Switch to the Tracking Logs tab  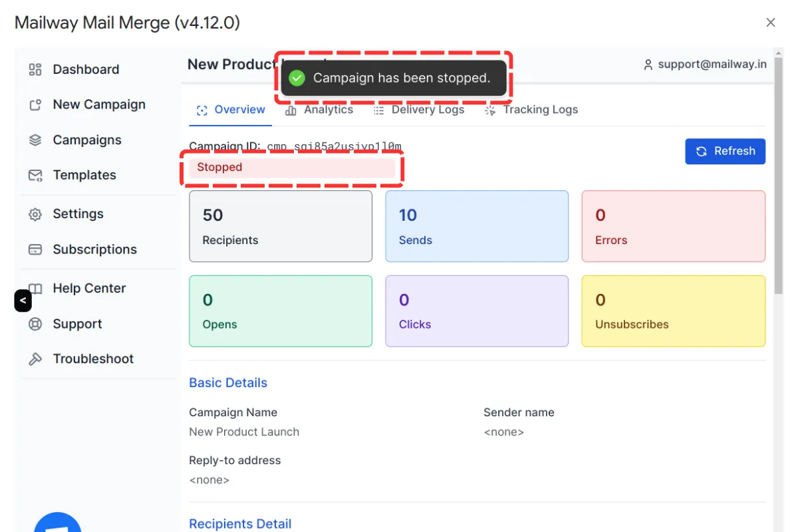(x=531, y=110)
